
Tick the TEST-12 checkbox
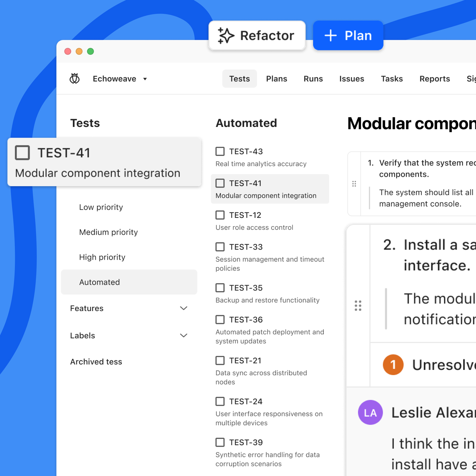point(220,215)
